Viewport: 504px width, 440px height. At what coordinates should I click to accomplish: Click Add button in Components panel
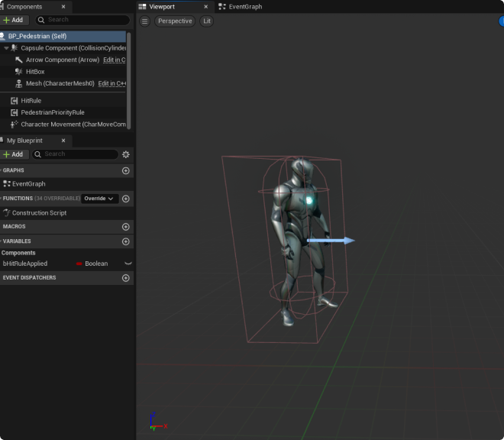pyautogui.click(x=14, y=20)
